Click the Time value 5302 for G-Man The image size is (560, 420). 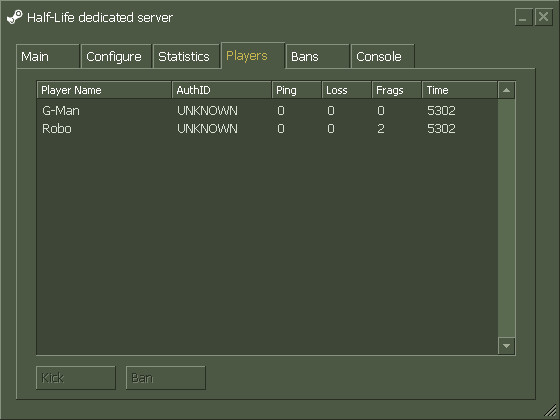click(x=441, y=111)
